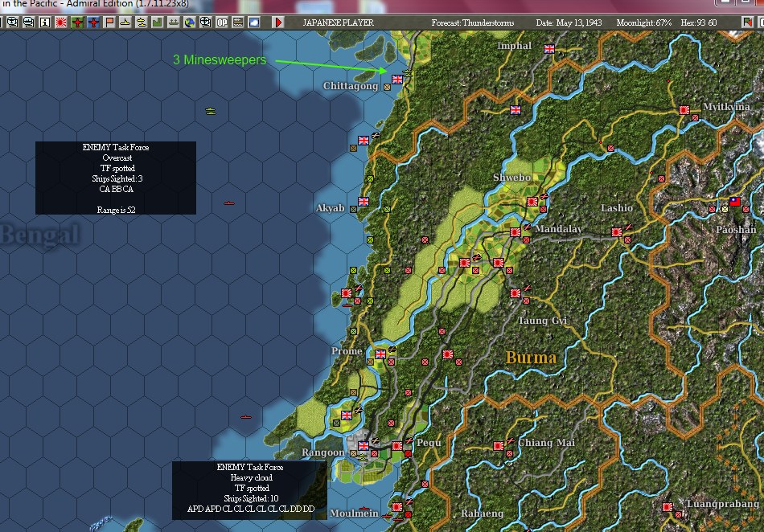Select the British flag at Chittagong
The width and height of the screenshot is (764, 532).
tap(397, 80)
